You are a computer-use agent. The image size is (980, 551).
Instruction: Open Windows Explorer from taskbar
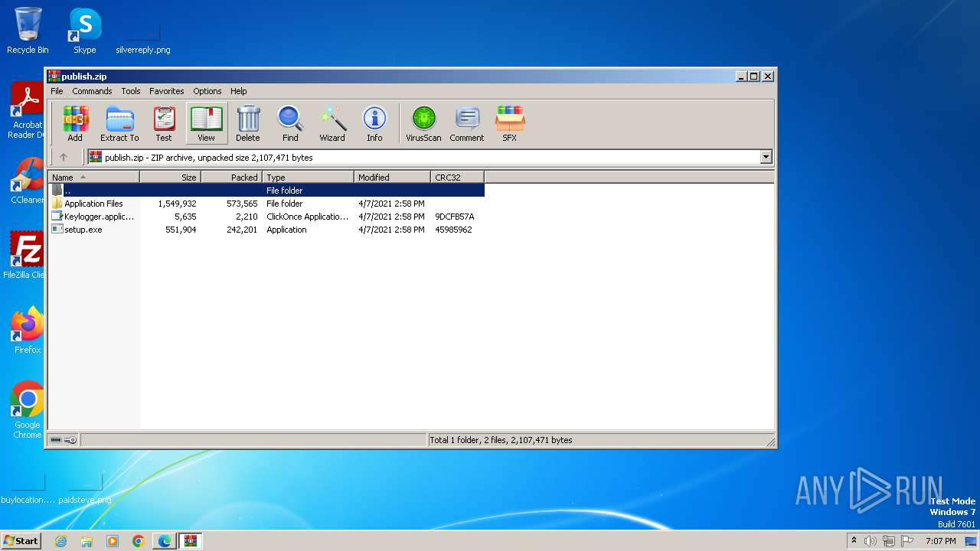[87, 541]
